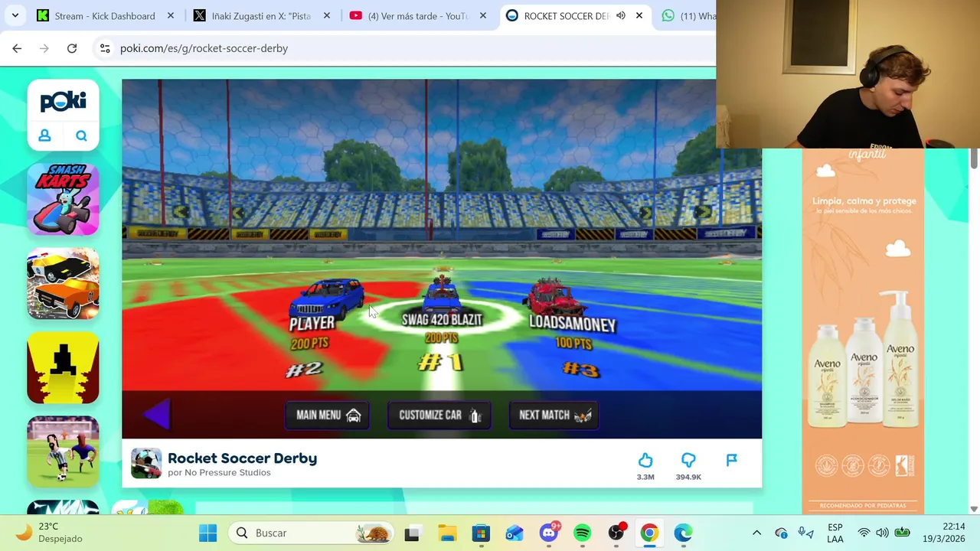
Task: Open the Windows Start menu
Action: (207, 533)
